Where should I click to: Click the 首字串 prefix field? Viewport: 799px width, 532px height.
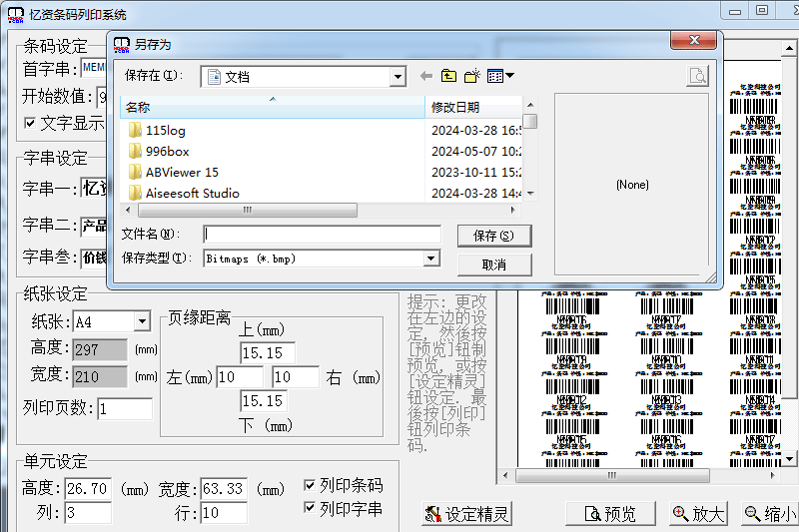(x=94, y=68)
